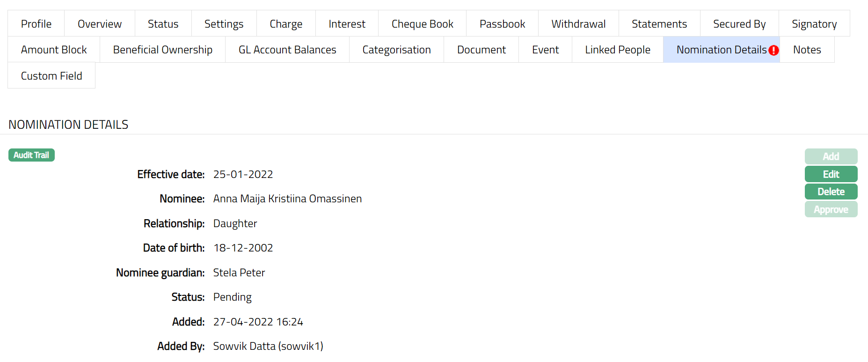The height and width of the screenshot is (362, 868).
Task: Select the Passbook tab
Action: pos(502,24)
